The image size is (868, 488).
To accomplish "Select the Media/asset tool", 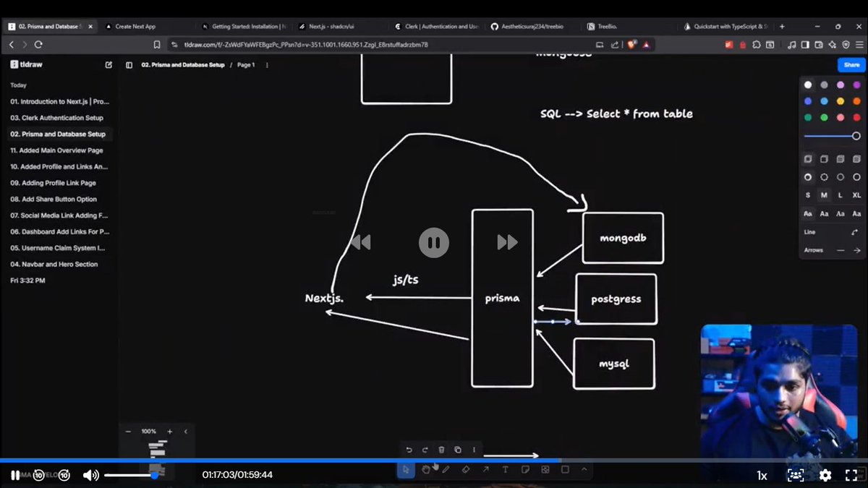I will coord(545,469).
